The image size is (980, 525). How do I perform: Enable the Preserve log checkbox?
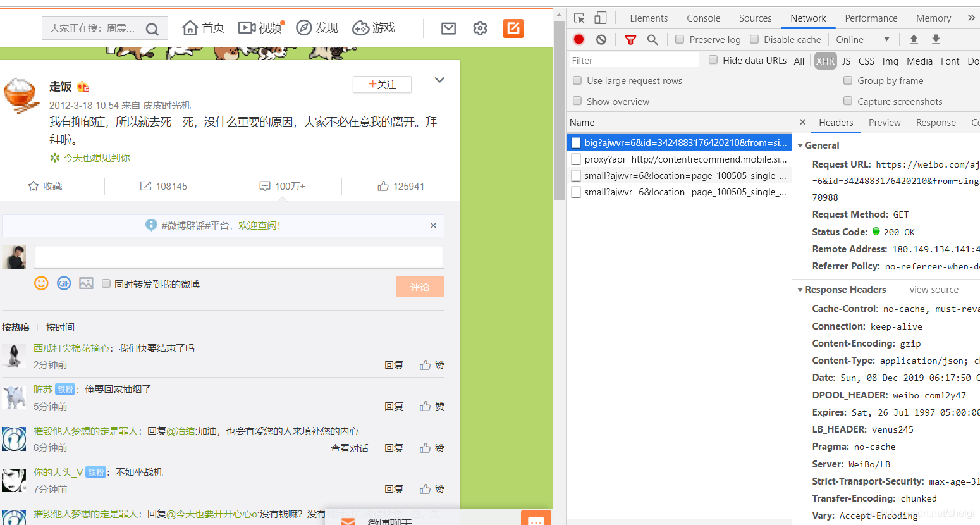[x=680, y=39]
